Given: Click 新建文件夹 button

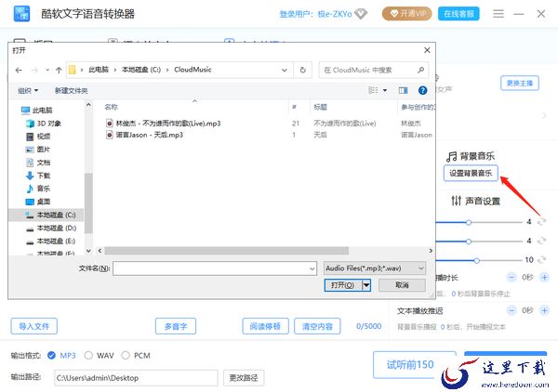Looking at the screenshot, I should tap(72, 91).
